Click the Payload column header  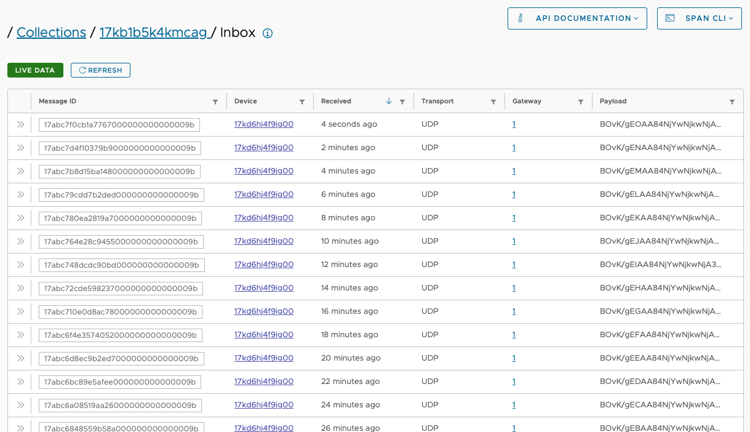point(613,101)
